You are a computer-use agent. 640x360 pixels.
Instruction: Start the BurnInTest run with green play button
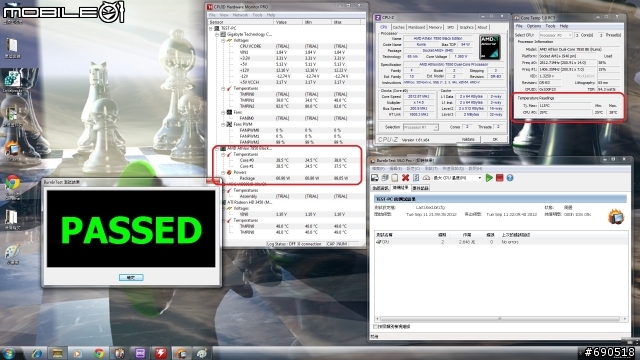point(489,178)
